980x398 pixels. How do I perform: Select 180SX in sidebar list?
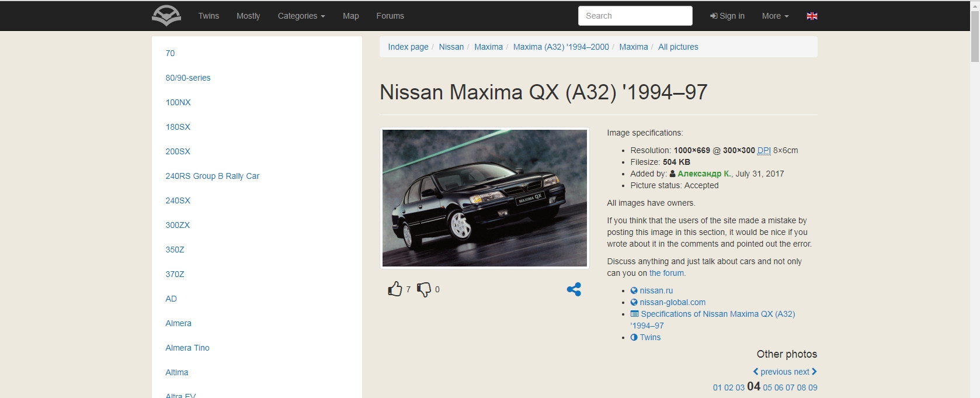178,127
